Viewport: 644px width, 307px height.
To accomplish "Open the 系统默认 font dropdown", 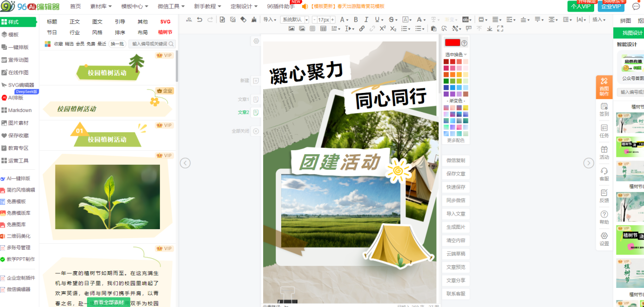I will [294, 20].
